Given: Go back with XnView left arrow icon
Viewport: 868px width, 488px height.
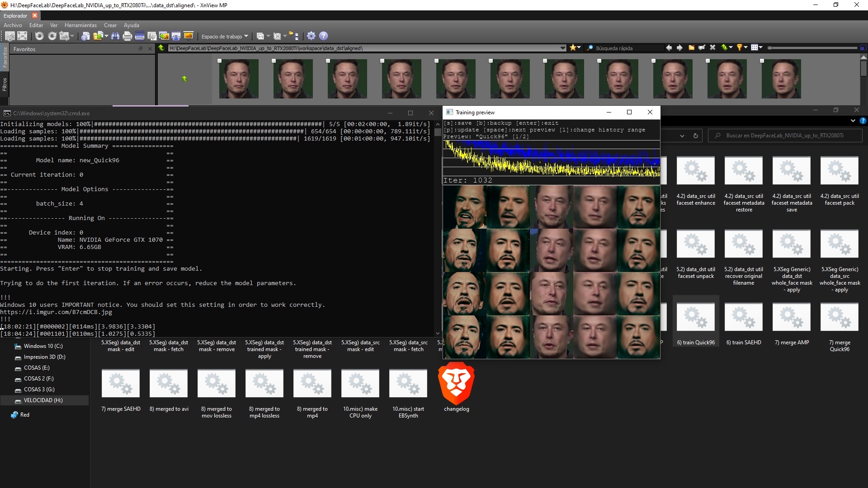Looking at the screenshot, I should click(669, 48).
